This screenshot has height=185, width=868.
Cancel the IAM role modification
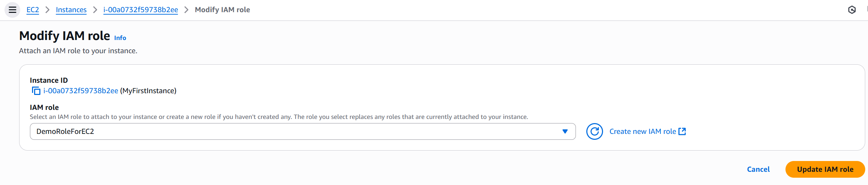tap(758, 169)
